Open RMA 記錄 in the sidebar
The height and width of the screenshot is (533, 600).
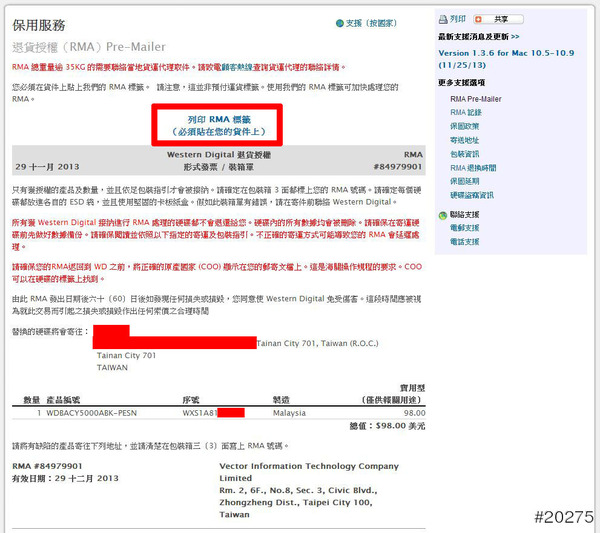(466, 112)
